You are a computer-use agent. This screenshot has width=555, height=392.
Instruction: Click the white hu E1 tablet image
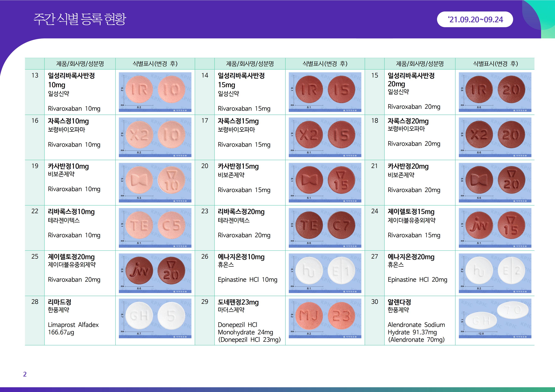pyautogui.click(x=325, y=273)
